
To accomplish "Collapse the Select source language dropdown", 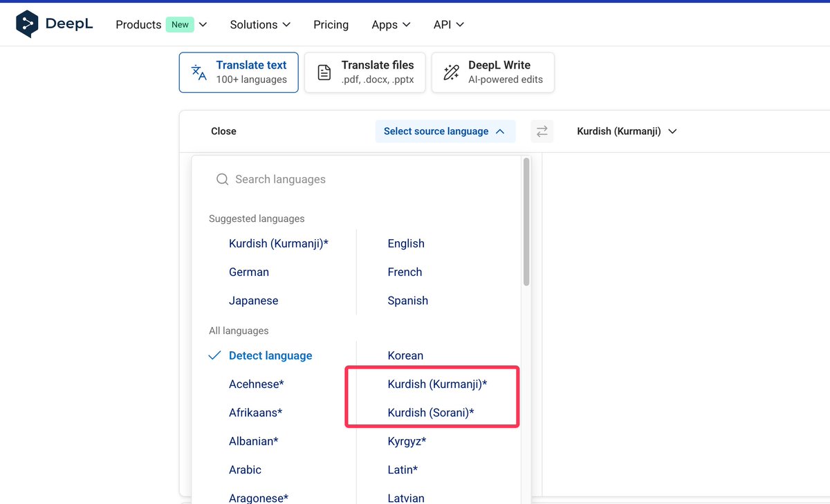I will click(445, 131).
